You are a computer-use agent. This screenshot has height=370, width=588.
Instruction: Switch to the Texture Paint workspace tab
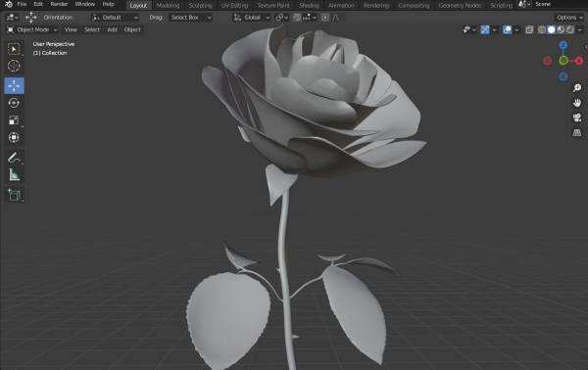(273, 5)
